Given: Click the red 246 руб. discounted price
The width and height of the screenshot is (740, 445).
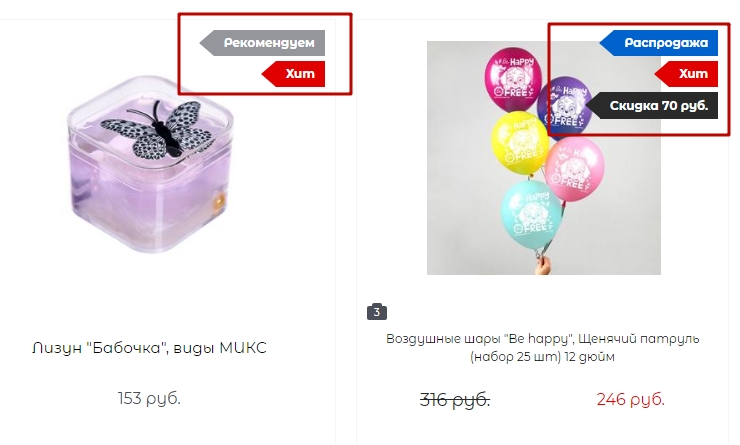Looking at the screenshot, I should (x=631, y=399).
